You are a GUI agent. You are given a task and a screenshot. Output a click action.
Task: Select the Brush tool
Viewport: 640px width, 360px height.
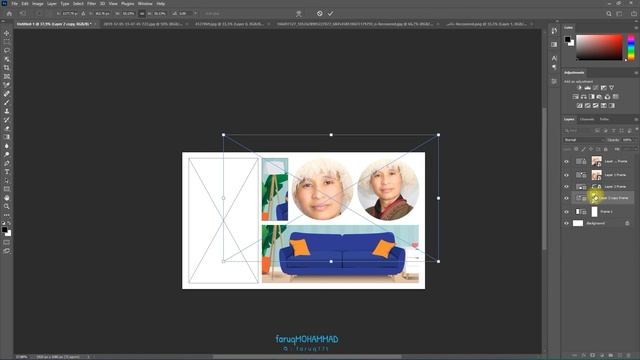[7, 102]
